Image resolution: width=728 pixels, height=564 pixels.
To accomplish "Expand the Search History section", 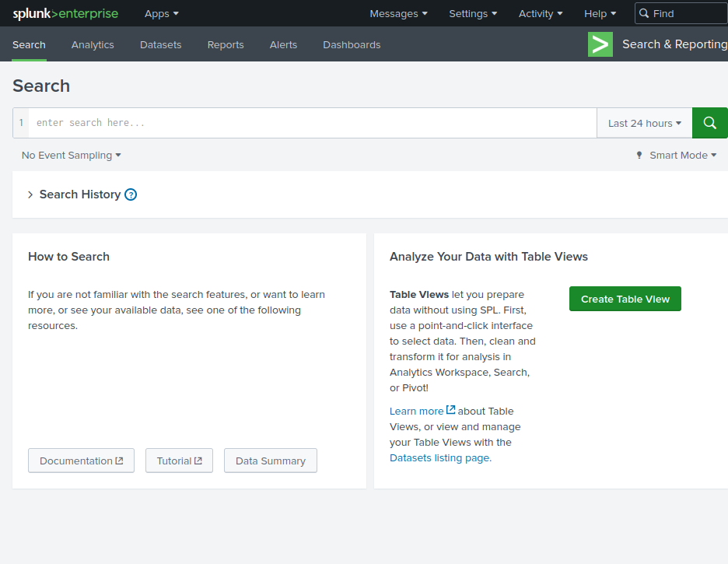I will [30, 194].
